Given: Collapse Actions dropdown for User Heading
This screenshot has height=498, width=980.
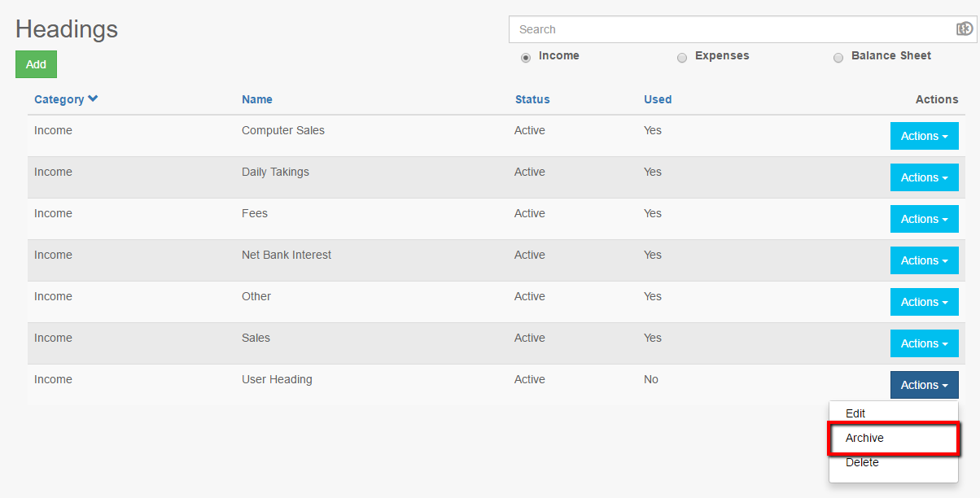Looking at the screenshot, I should [x=924, y=385].
